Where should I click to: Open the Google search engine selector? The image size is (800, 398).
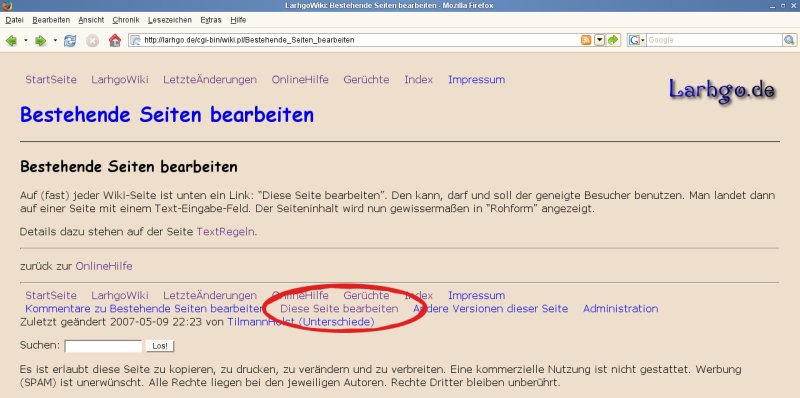[x=637, y=40]
